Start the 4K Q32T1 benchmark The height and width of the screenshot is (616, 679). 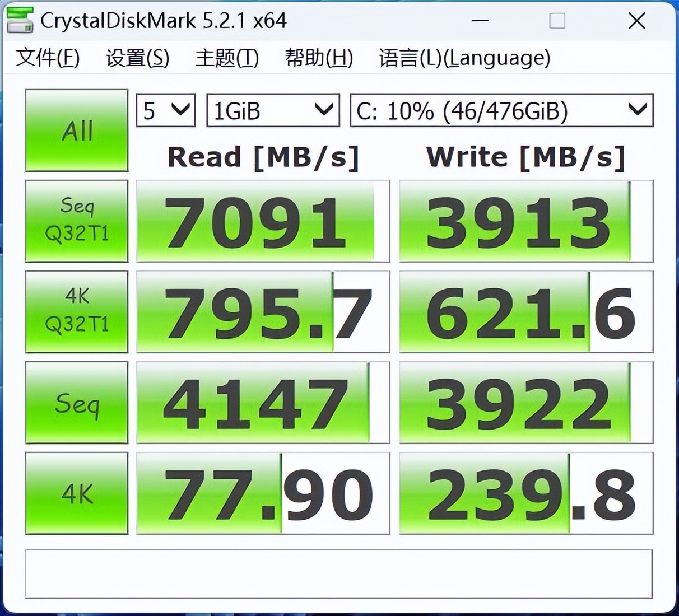[77, 312]
